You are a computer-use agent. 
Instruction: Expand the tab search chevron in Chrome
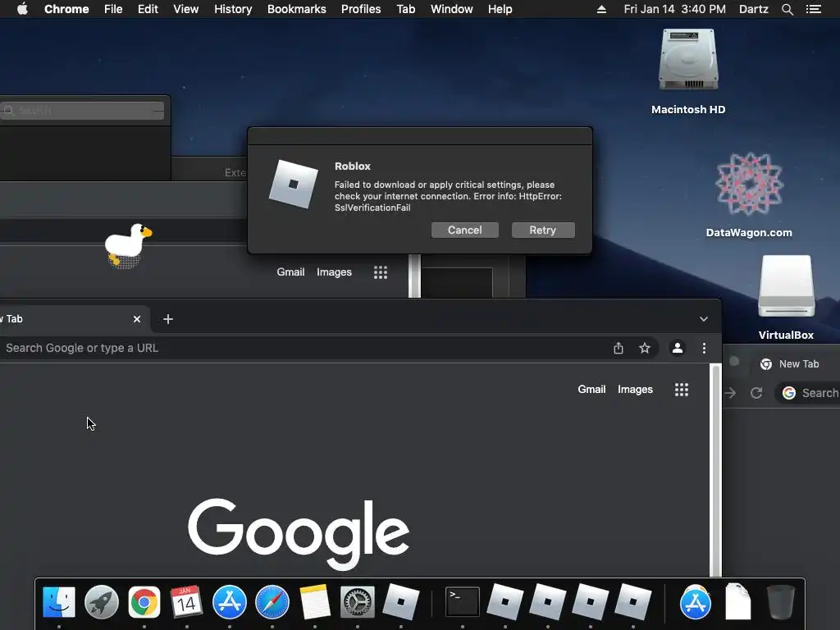pos(703,319)
